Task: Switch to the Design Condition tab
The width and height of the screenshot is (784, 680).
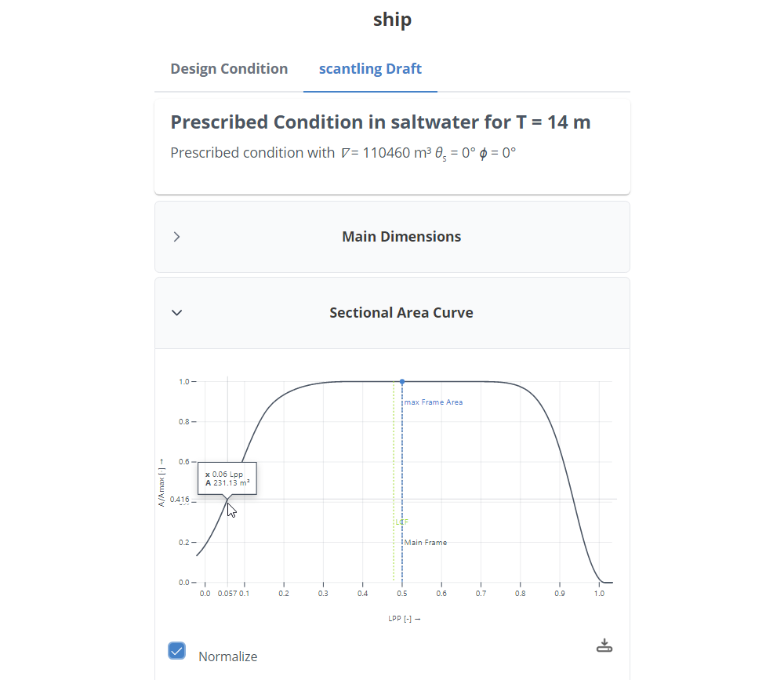Action: 229,68
